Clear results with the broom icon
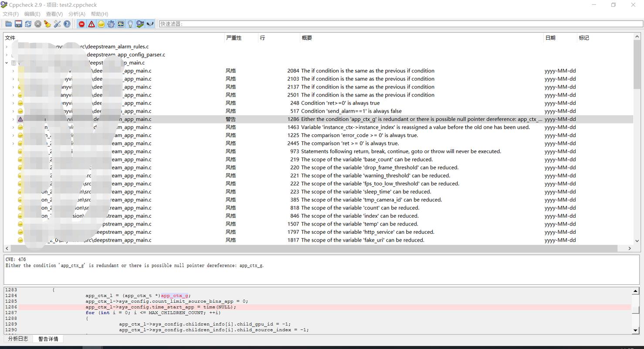644x349 pixels. tap(47, 24)
